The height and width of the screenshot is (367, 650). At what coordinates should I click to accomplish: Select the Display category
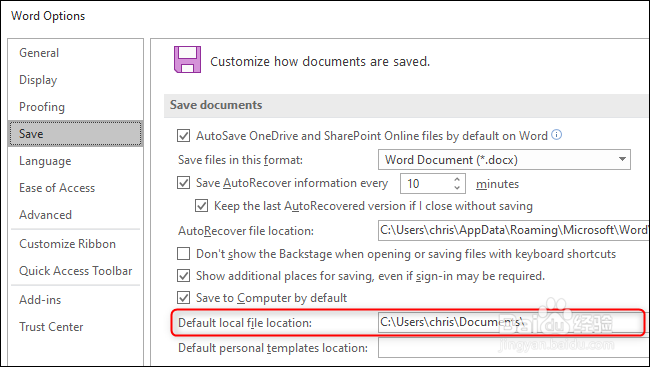coord(38,80)
